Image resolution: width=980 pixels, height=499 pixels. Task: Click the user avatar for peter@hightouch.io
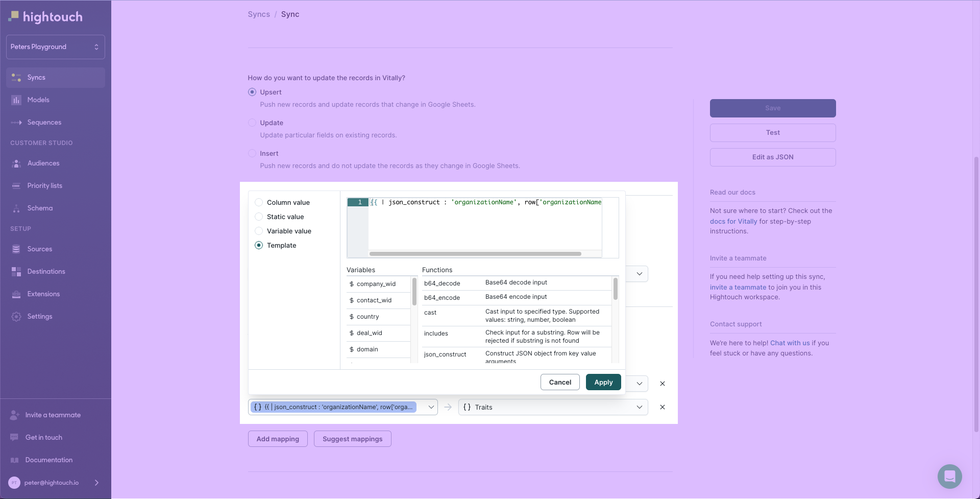(x=14, y=483)
